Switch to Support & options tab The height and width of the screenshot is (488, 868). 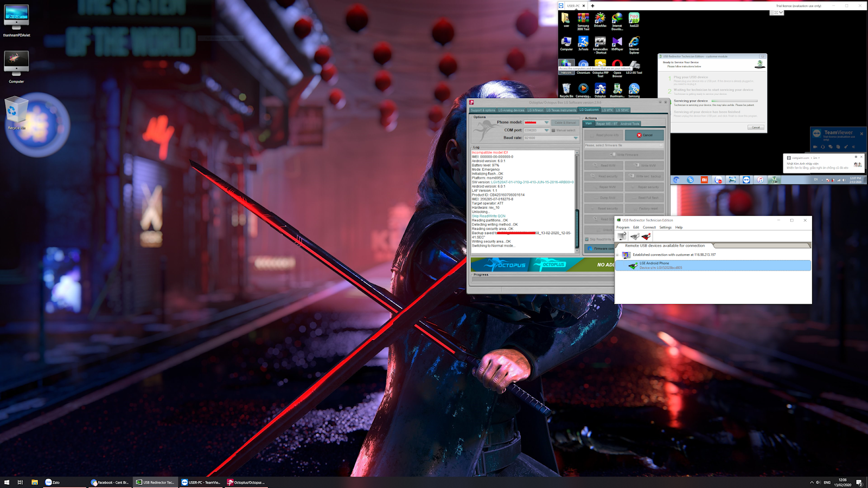tap(483, 110)
